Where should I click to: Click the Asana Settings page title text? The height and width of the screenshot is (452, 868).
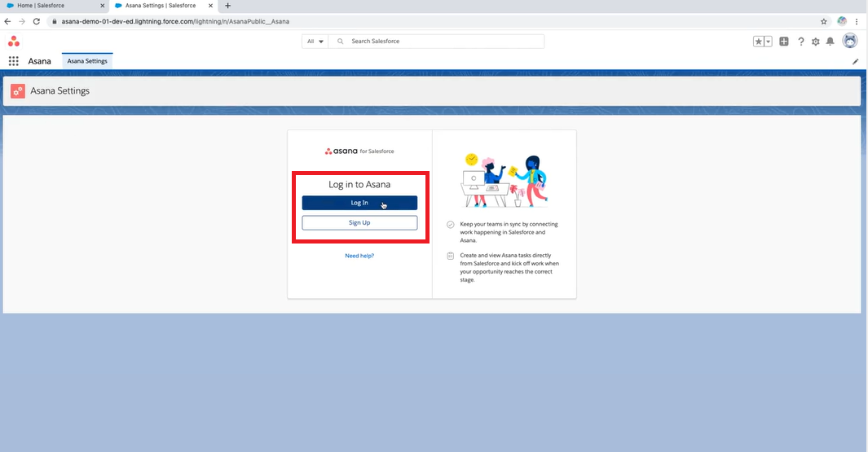pyautogui.click(x=59, y=90)
